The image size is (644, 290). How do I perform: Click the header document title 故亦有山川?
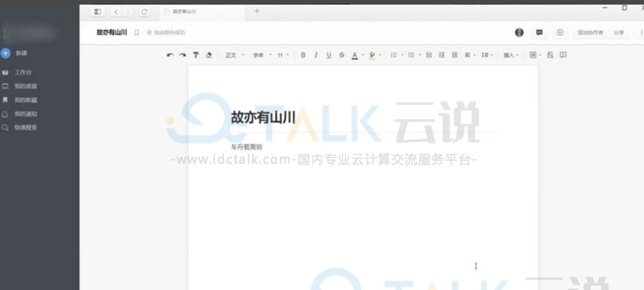(112, 32)
